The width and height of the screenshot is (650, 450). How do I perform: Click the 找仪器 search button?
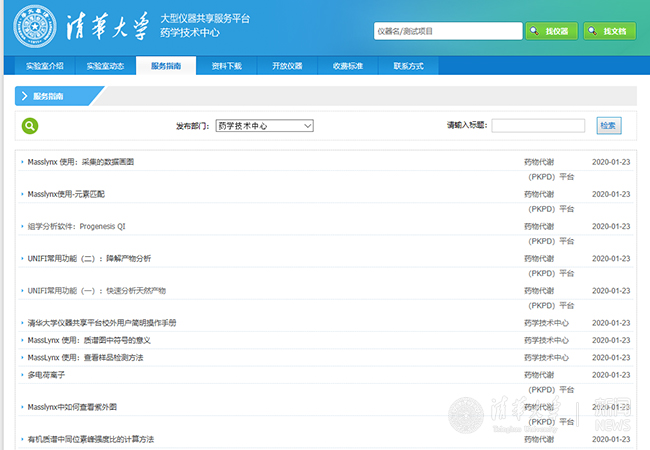pos(552,31)
